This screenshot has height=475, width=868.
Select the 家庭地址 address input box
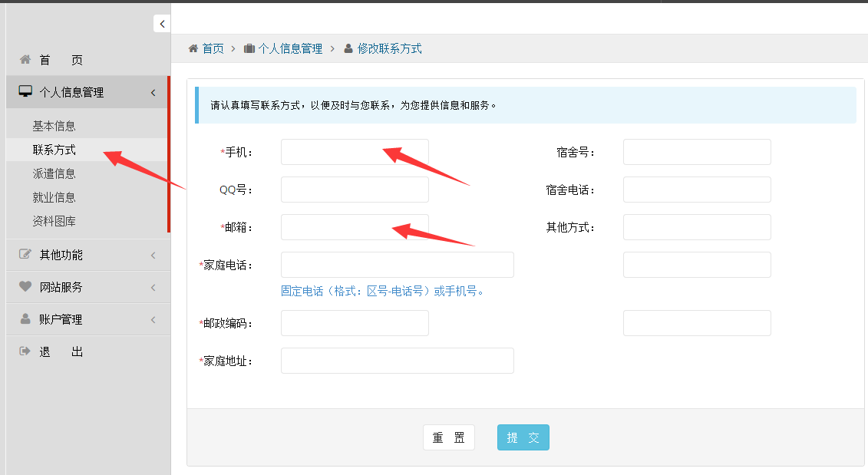(397, 361)
